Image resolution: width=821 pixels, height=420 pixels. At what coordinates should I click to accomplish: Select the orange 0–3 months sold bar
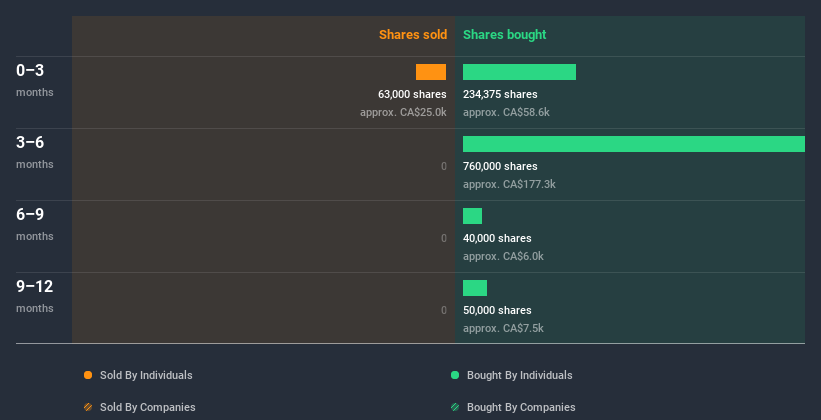point(431,72)
